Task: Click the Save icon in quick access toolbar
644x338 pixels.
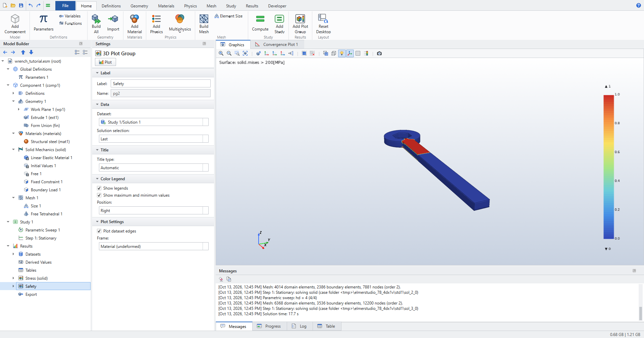Action: coord(21,5)
